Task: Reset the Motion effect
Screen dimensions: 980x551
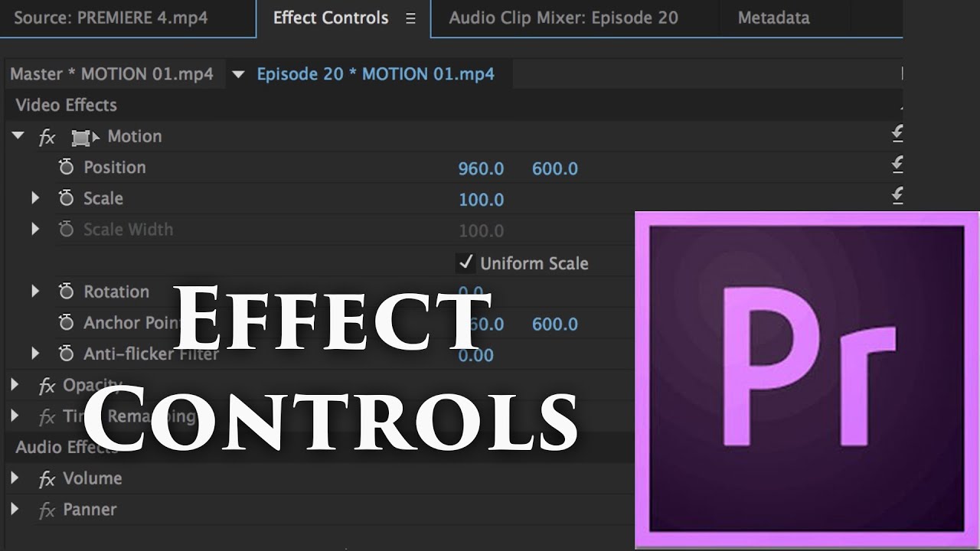Action: (x=897, y=135)
